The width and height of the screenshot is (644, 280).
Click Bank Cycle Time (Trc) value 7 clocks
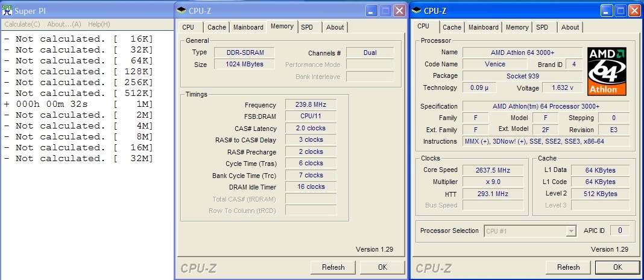[x=311, y=175]
